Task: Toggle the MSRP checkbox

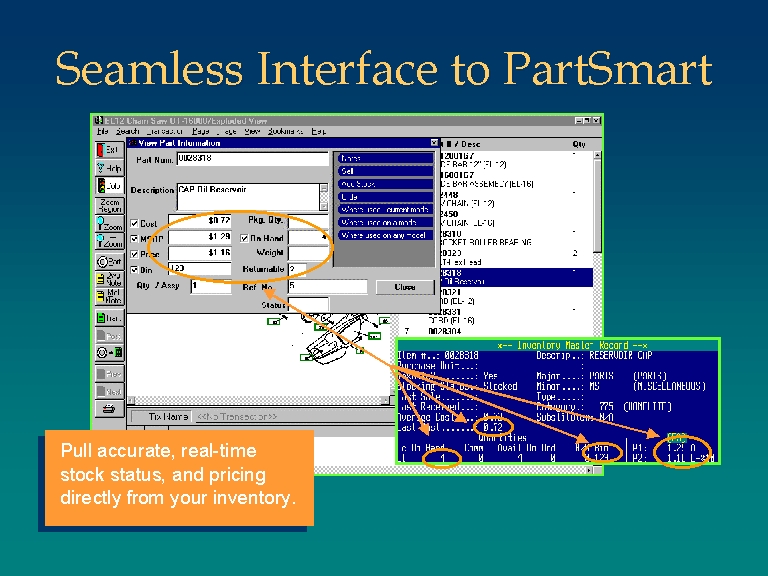Action: (134, 239)
